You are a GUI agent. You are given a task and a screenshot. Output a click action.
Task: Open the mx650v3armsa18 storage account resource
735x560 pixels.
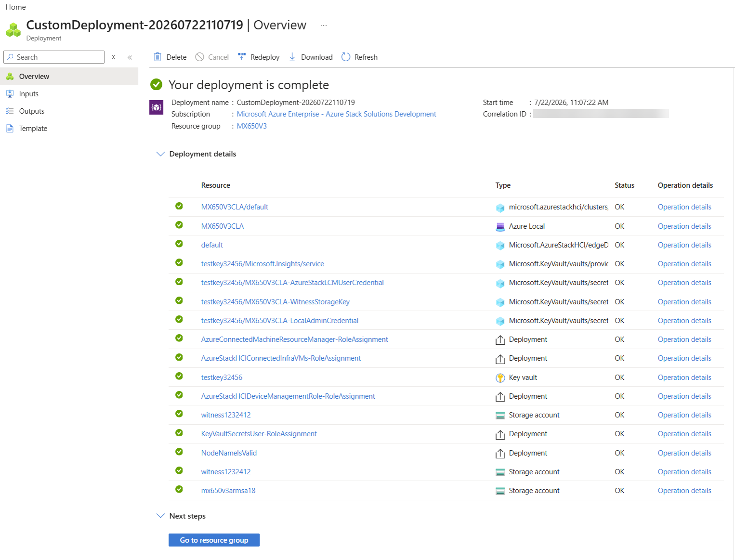[228, 491]
